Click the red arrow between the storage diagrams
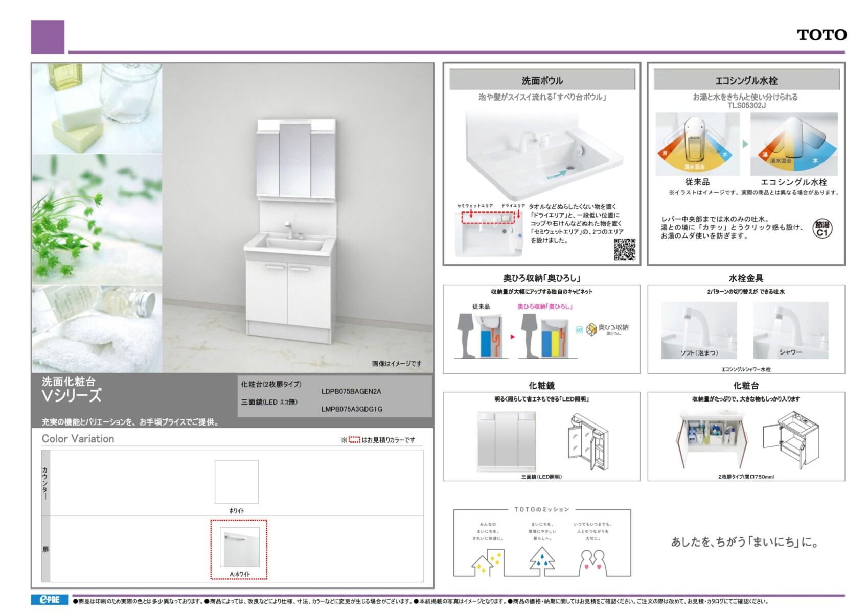The image size is (868, 613). (512, 337)
